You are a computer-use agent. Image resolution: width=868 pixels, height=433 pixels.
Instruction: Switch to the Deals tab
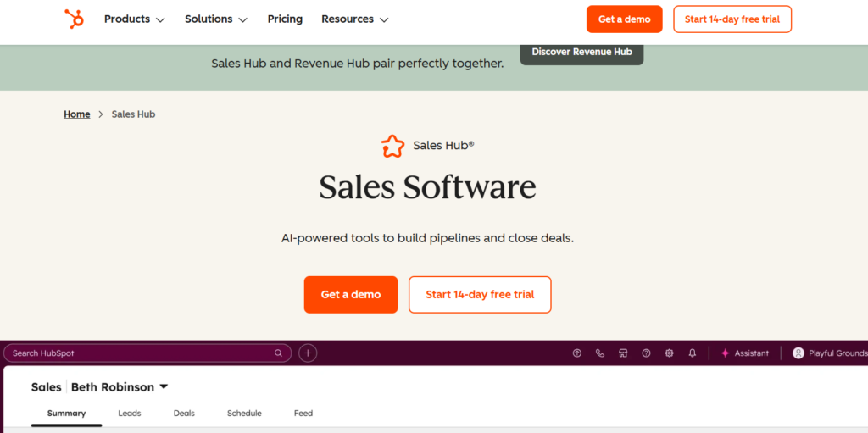click(184, 413)
